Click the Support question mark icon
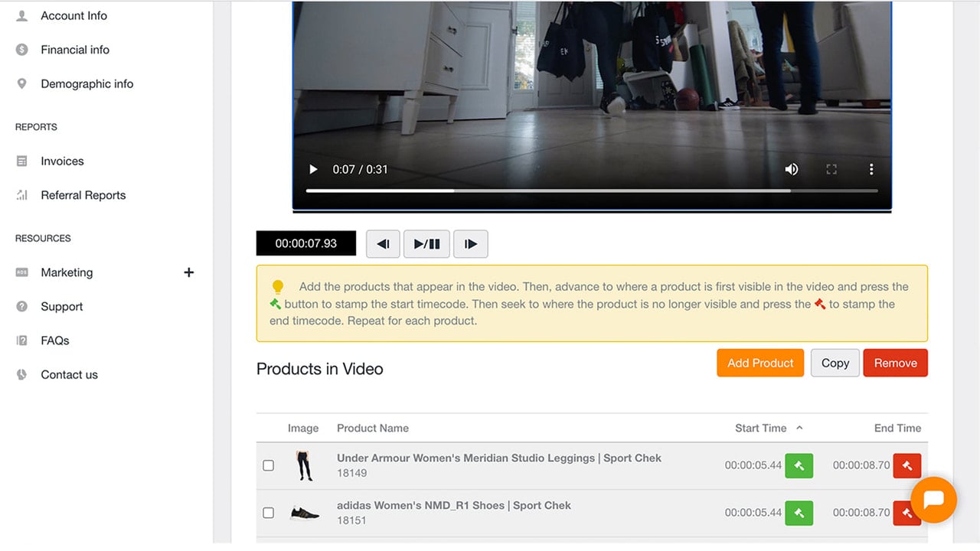980x551 pixels. (22, 307)
